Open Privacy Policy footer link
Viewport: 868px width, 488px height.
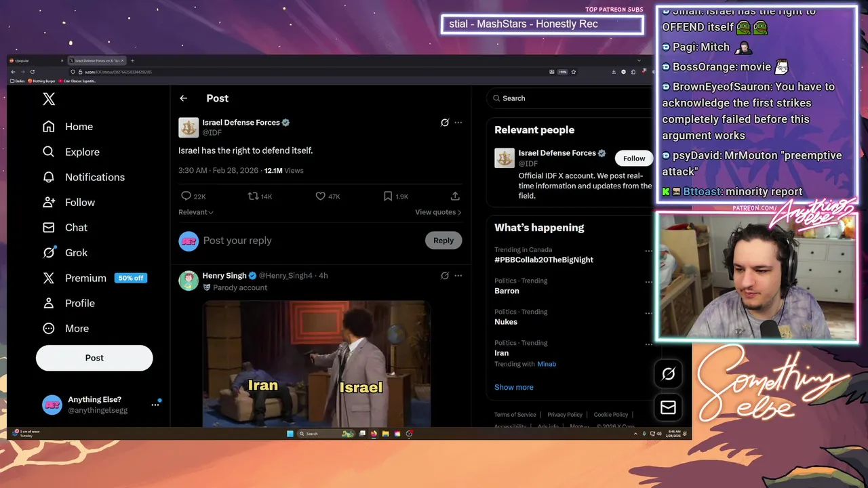(565, 415)
